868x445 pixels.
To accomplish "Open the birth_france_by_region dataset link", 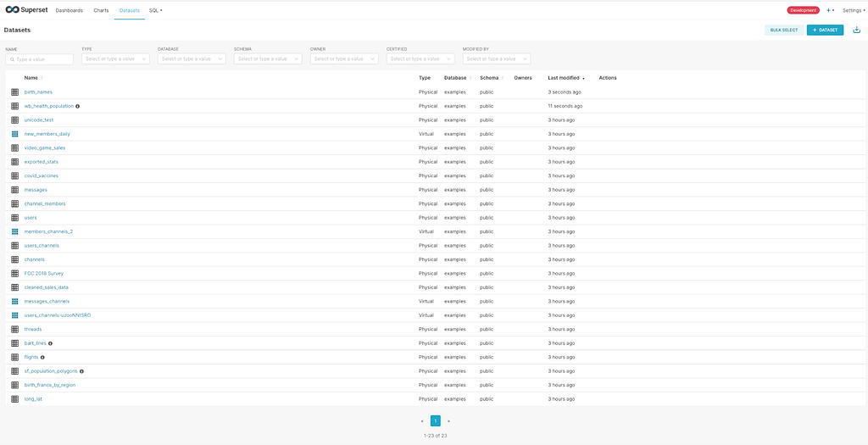I will (x=50, y=385).
